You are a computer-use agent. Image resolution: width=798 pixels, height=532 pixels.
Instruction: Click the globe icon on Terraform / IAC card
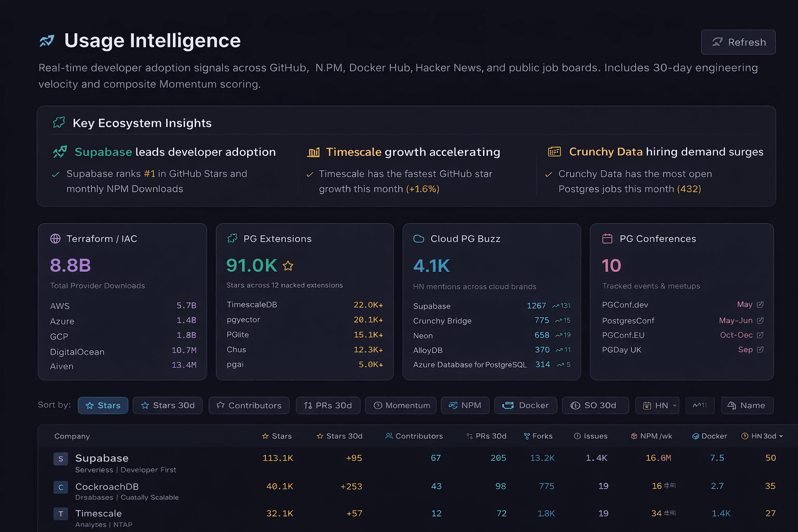point(55,238)
